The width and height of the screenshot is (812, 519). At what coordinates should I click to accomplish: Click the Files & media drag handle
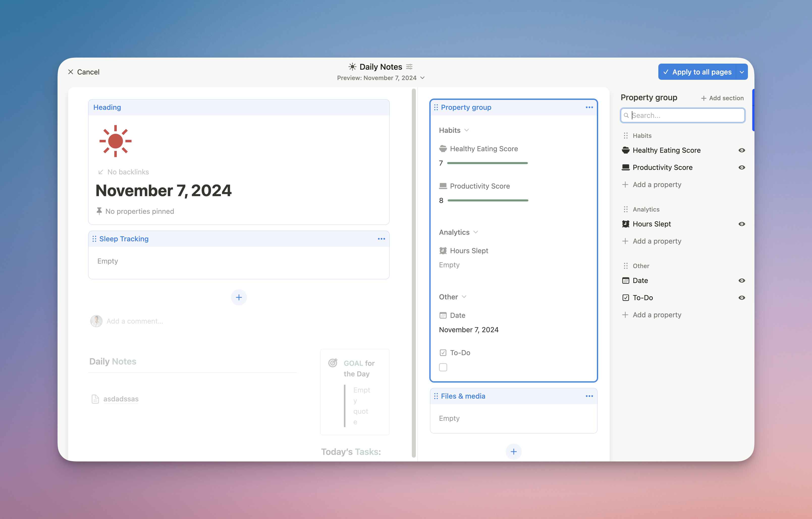[436, 396]
